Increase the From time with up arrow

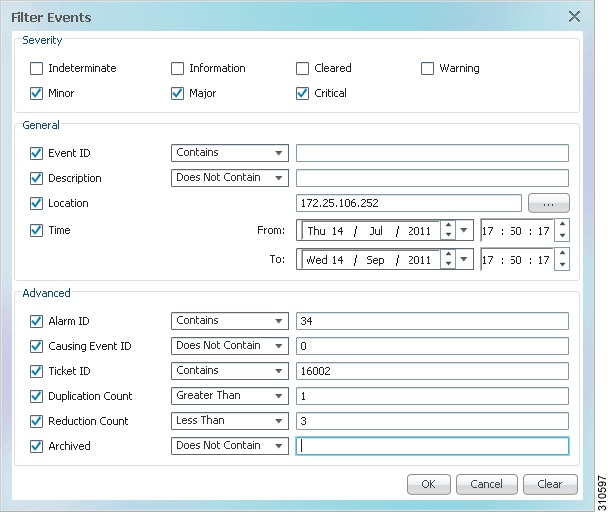(562, 225)
